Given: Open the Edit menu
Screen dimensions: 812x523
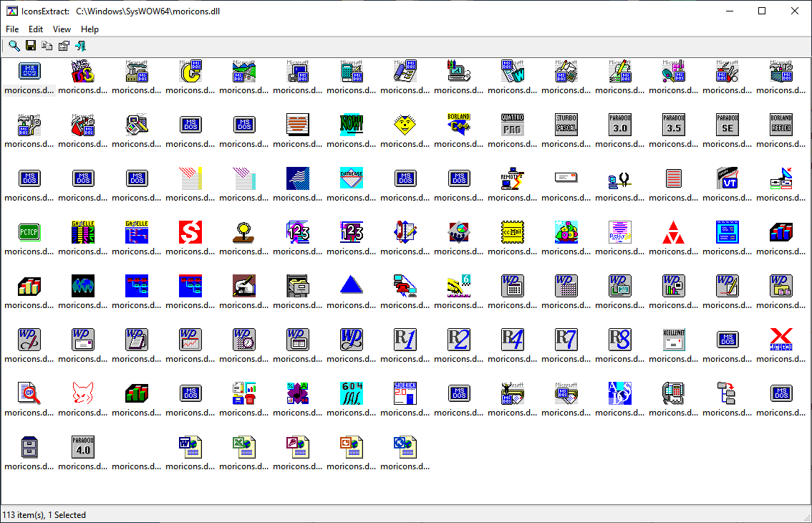Looking at the screenshot, I should [36, 29].
